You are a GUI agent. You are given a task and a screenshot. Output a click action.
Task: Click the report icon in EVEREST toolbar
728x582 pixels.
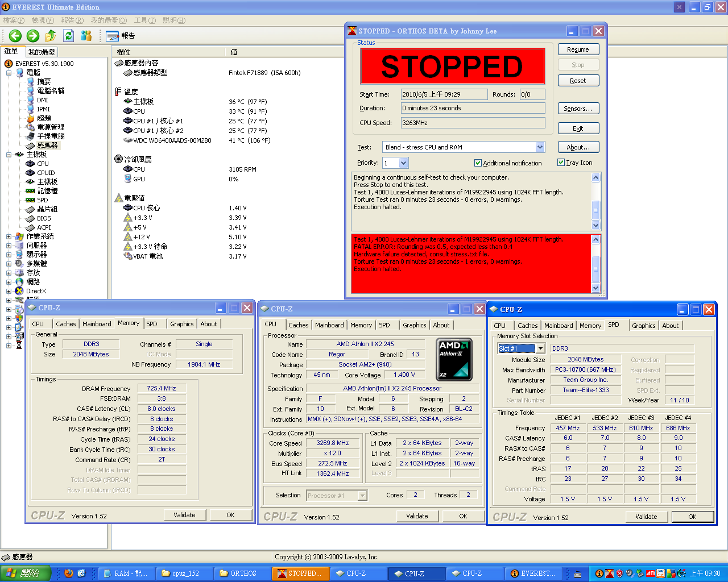point(113,36)
